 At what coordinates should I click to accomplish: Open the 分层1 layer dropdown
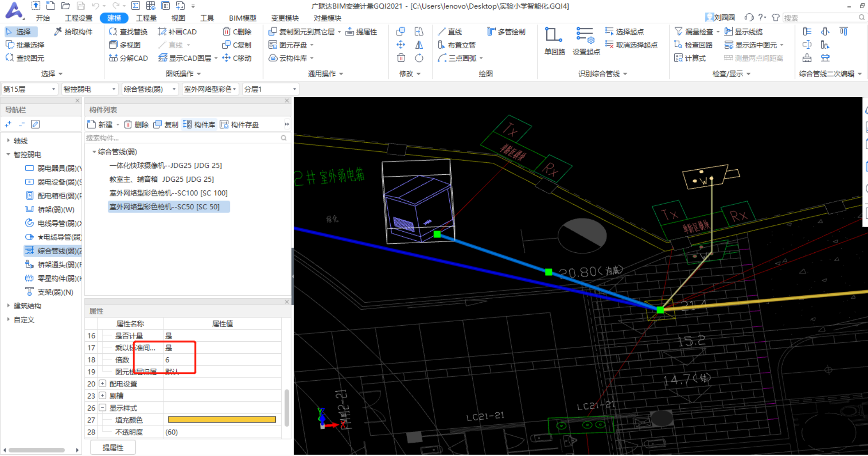[x=270, y=89]
